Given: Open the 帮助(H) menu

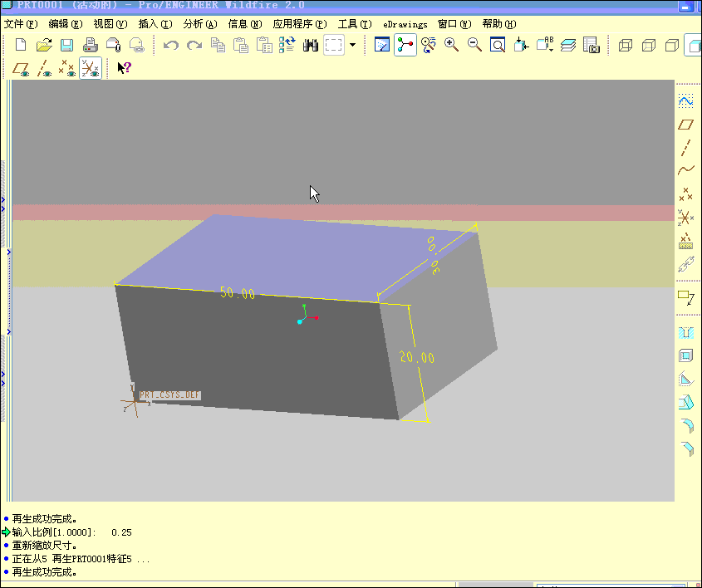Looking at the screenshot, I should click(x=499, y=24).
